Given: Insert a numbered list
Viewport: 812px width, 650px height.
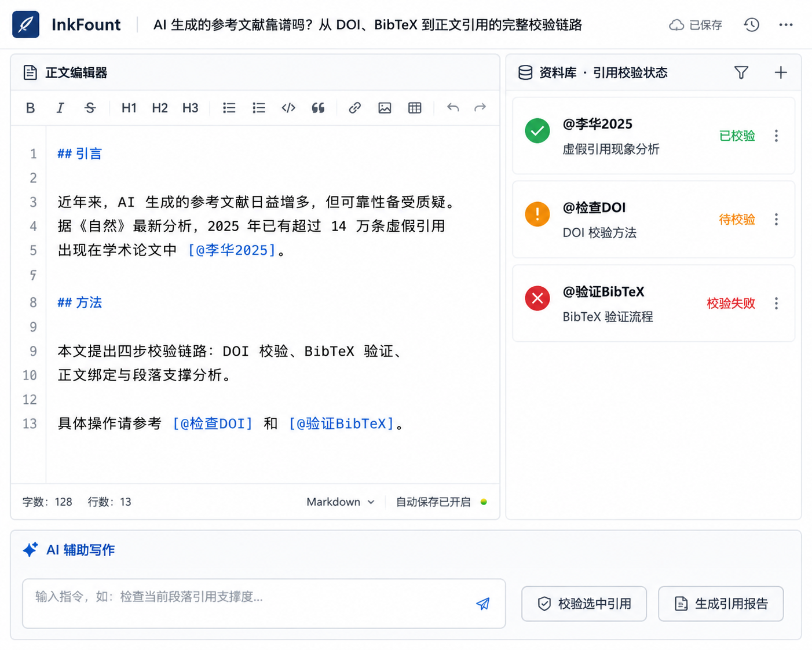Looking at the screenshot, I should tap(259, 108).
